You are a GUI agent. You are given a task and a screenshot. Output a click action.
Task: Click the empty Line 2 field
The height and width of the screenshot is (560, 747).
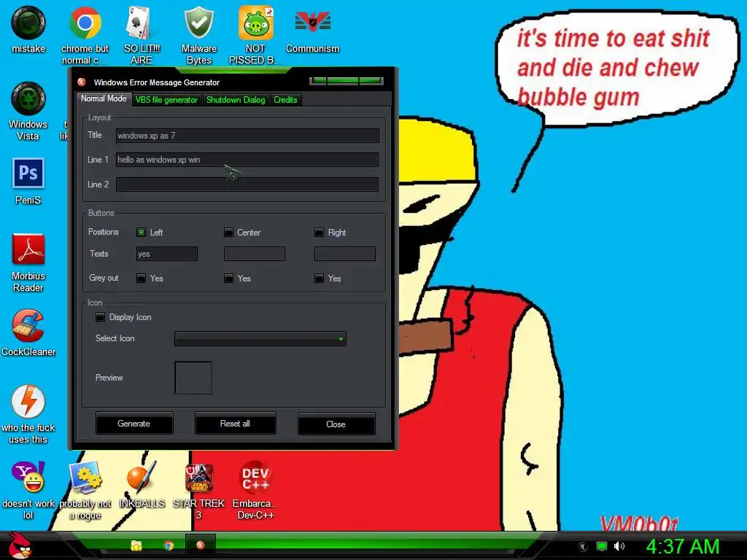[x=247, y=184]
